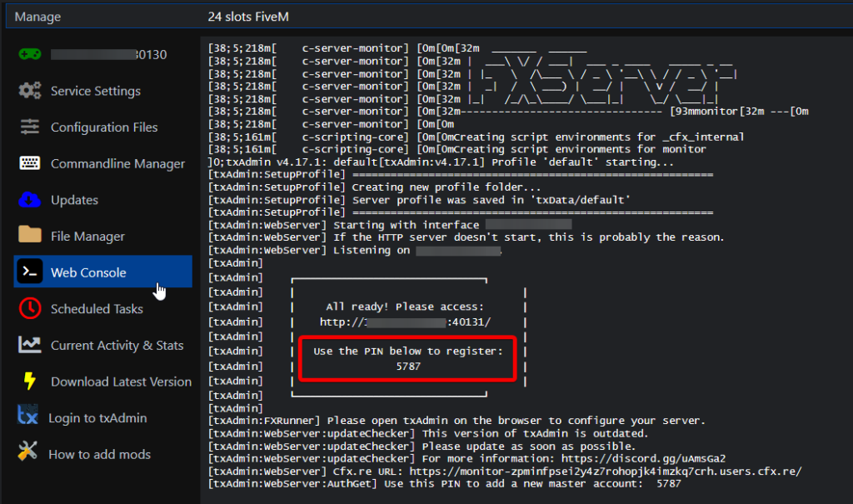Click the How to add mods tools icon
Viewport: 853px width, 504px height.
27,451
